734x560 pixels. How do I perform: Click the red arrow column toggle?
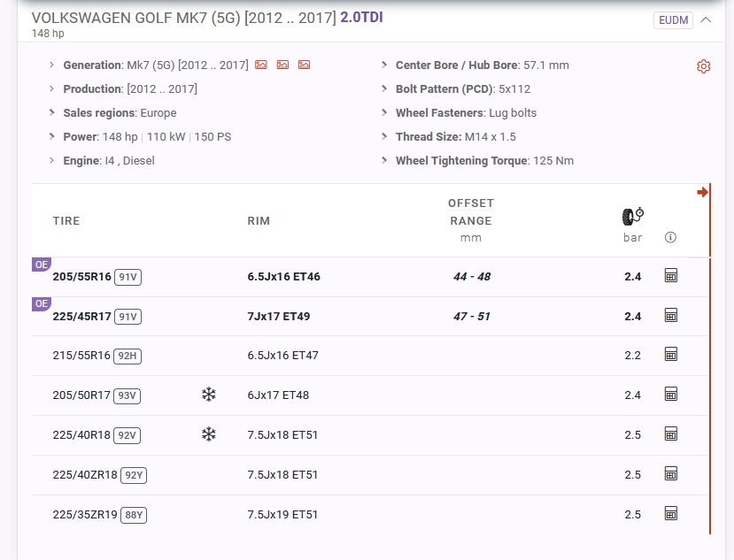tap(702, 192)
